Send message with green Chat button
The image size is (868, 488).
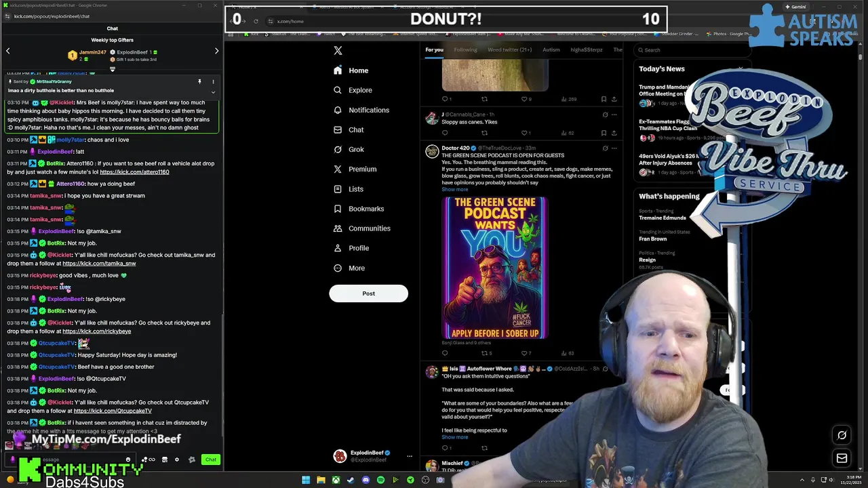click(211, 460)
